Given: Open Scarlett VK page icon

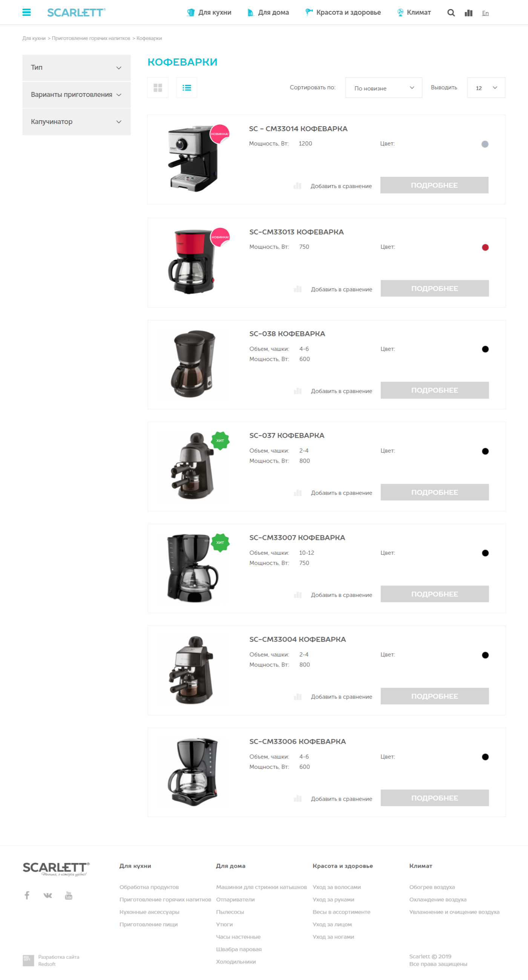Looking at the screenshot, I should pos(48,895).
